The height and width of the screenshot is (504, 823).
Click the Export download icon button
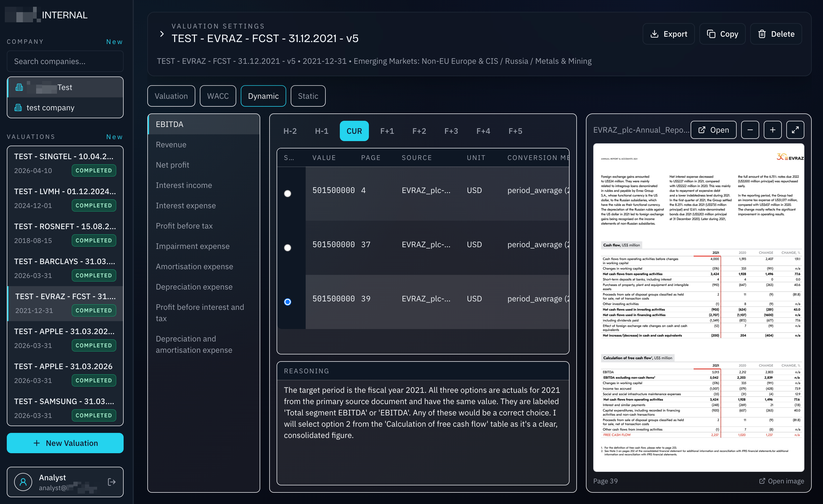pos(668,34)
